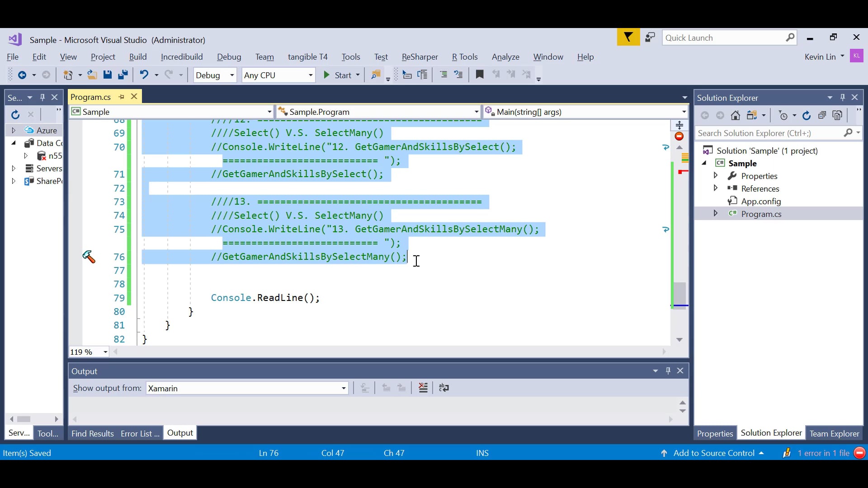Viewport: 868px width, 488px height.
Task: Switch to the Error List tab
Action: [140, 434]
